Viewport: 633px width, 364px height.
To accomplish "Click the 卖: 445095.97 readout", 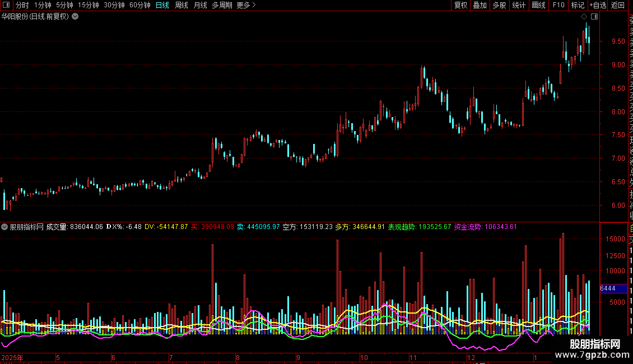I will tap(258, 227).
